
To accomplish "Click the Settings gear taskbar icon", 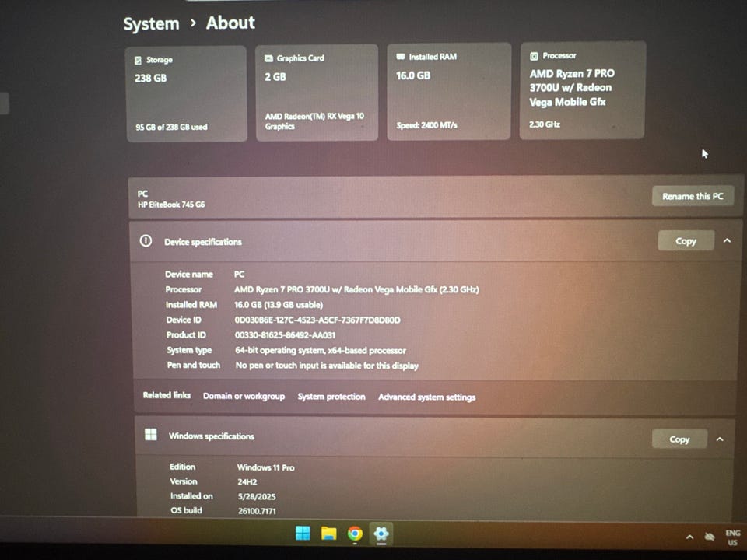I will (x=381, y=534).
